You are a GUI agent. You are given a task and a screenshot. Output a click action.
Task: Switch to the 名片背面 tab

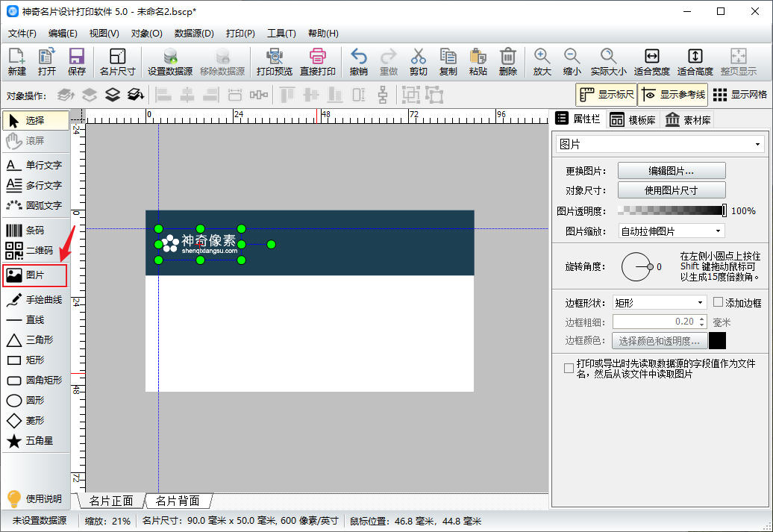coord(178,501)
